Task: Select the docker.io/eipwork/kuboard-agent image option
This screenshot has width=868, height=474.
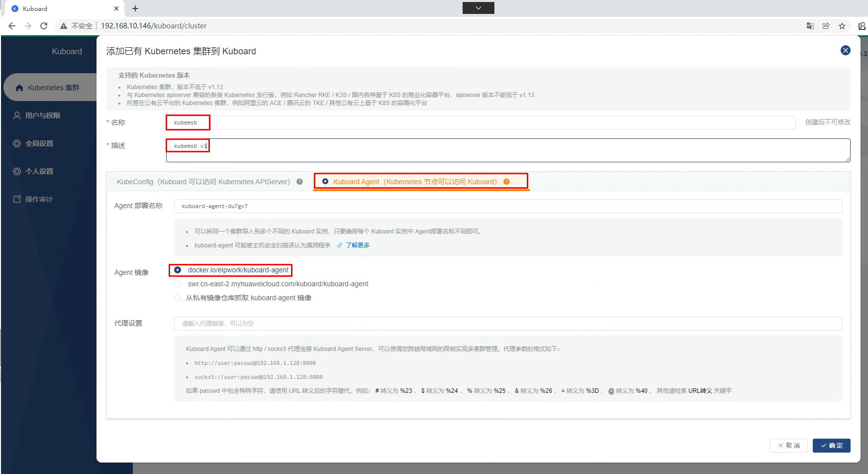Action: click(x=178, y=270)
